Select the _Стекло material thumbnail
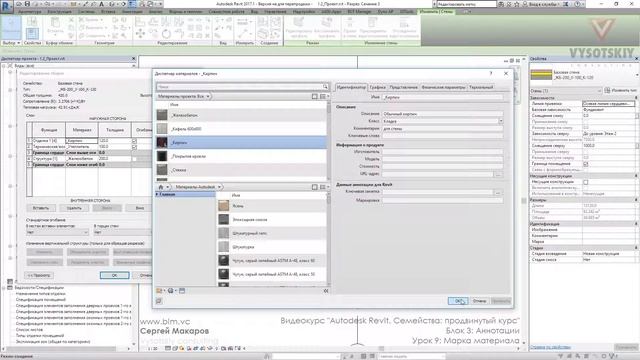This screenshot has height=360, width=640. [x=162, y=170]
